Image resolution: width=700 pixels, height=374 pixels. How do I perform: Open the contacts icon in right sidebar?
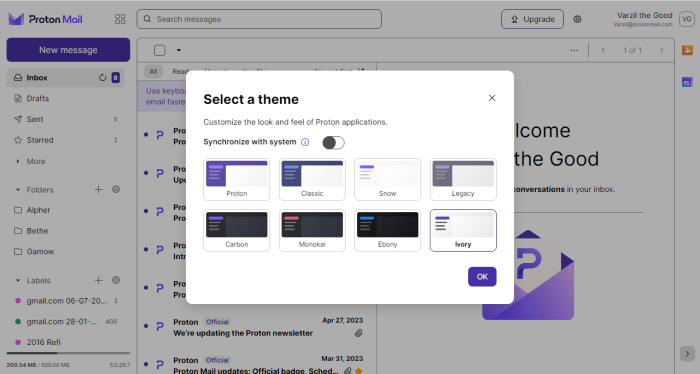687,50
